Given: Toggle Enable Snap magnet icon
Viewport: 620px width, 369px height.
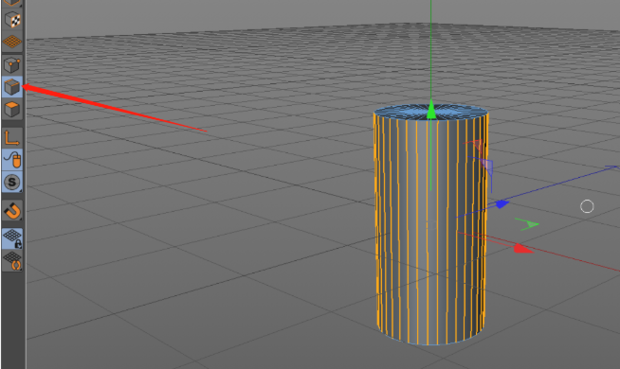Looking at the screenshot, I should (12, 210).
